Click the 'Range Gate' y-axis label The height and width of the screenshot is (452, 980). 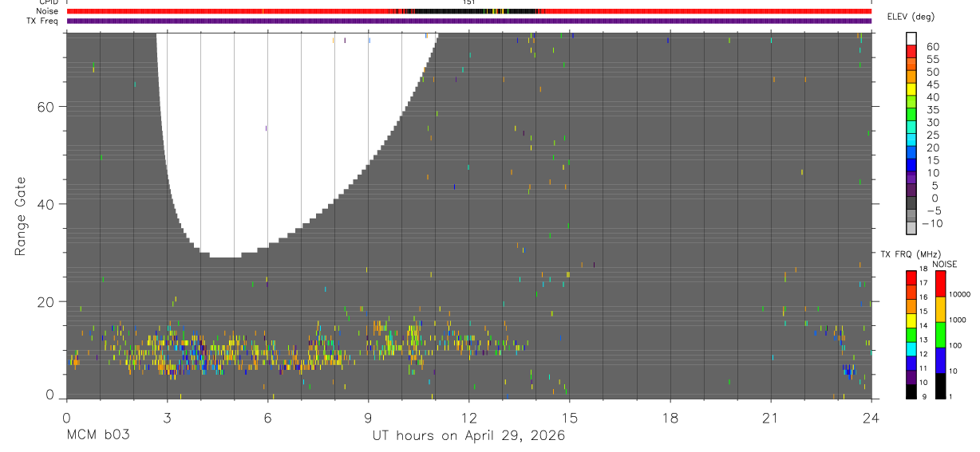[x=21, y=216]
